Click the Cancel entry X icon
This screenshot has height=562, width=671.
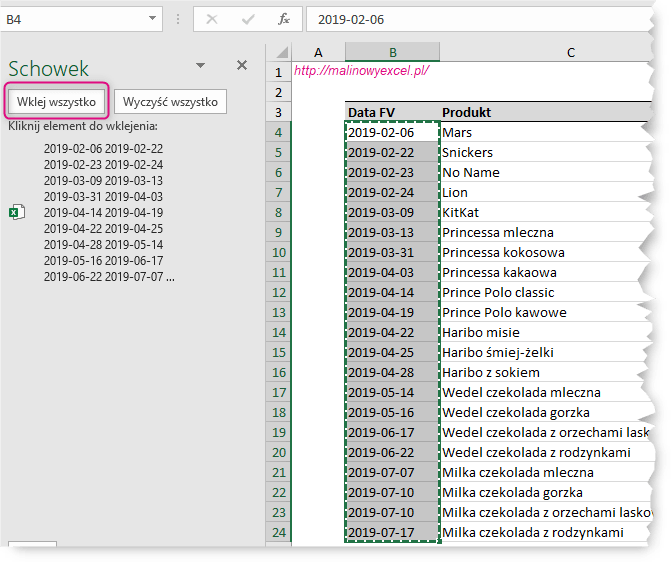click(x=212, y=18)
